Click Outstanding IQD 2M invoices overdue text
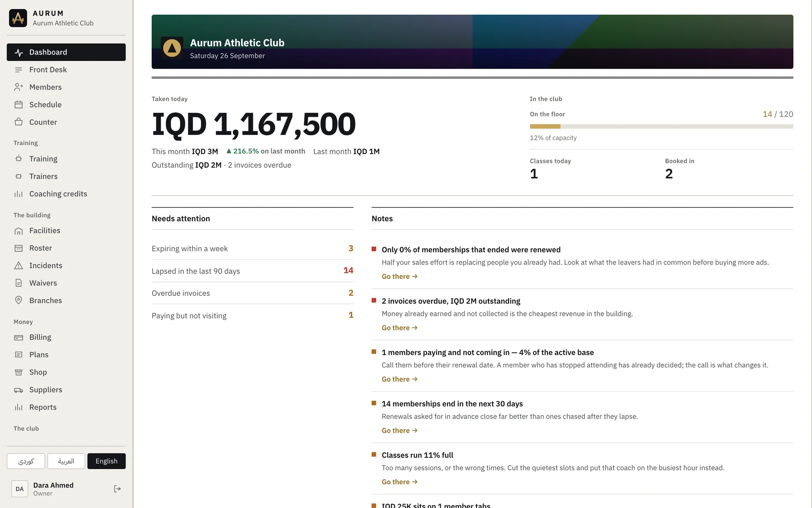 point(222,165)
